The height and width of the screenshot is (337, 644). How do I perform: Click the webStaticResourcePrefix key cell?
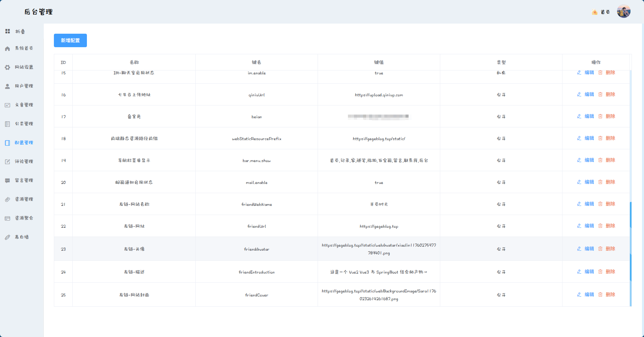(x=257, y=139)
